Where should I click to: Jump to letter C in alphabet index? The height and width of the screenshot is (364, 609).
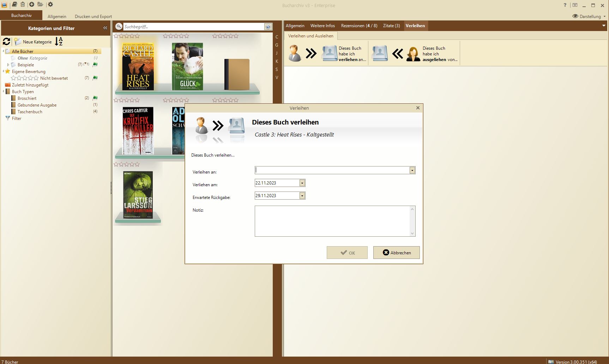[277, 37]
